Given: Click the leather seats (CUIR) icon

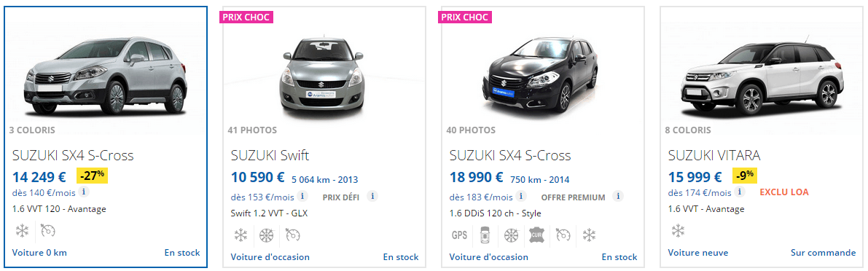Looking at the screenshot, I should pyautogui.click(x=536, y=235).
